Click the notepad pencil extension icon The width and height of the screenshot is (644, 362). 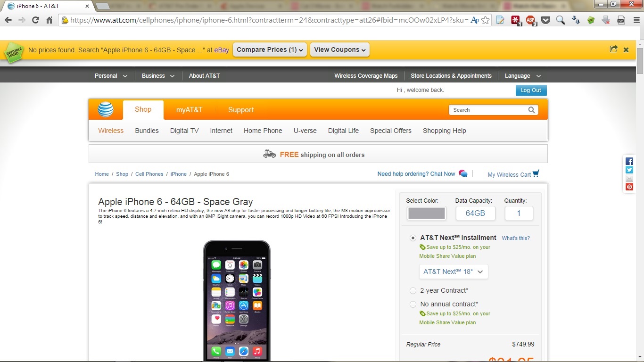[x=501, y=20]
